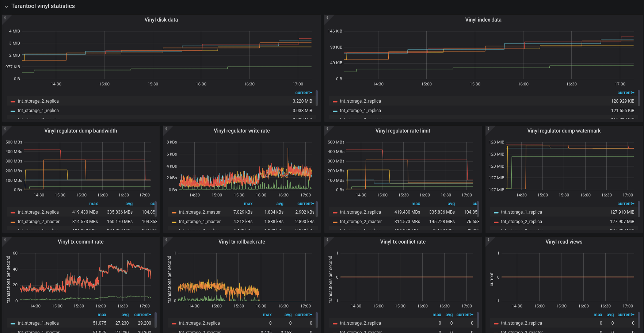Open info icon on Vinyl tx commit rate
This screenshot has height=333, width=644.
pos(5,240)
